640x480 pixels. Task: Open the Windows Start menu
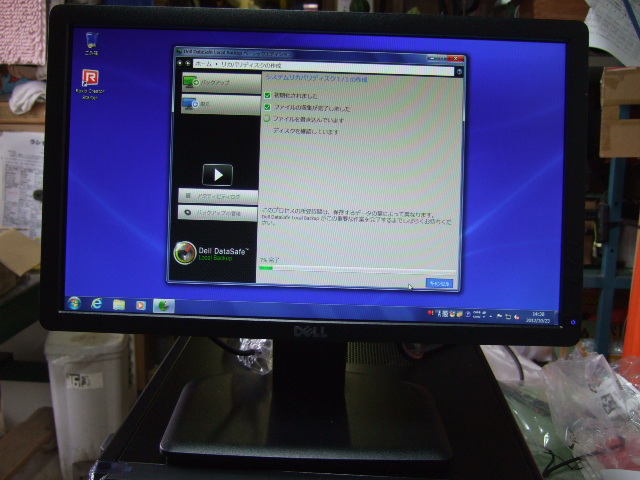74,303
